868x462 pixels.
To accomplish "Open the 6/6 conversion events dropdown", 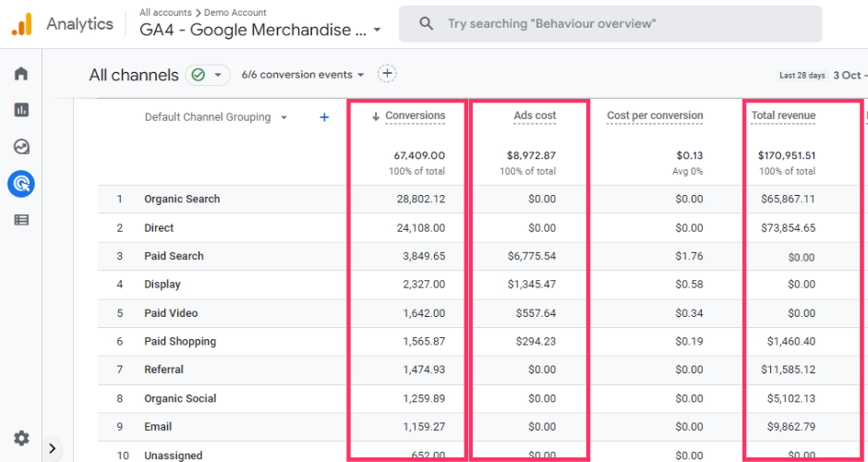I will coord(303,75).
